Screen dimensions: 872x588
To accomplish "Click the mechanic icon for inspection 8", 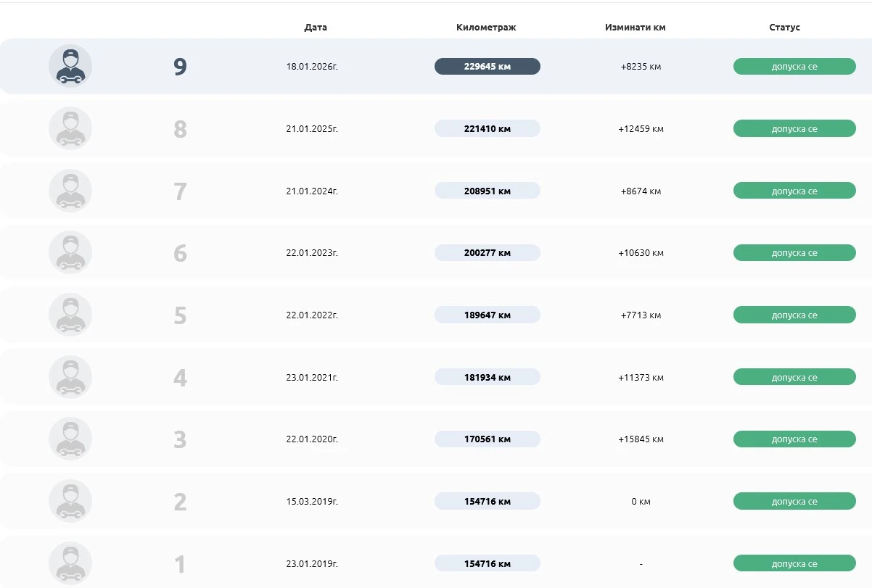I will (70, 128).
